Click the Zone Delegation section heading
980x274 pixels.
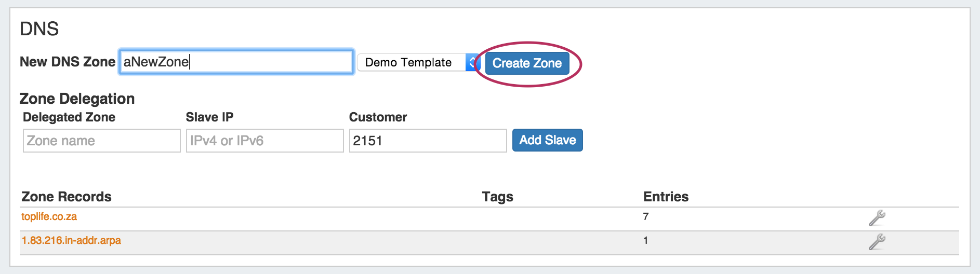77,99
